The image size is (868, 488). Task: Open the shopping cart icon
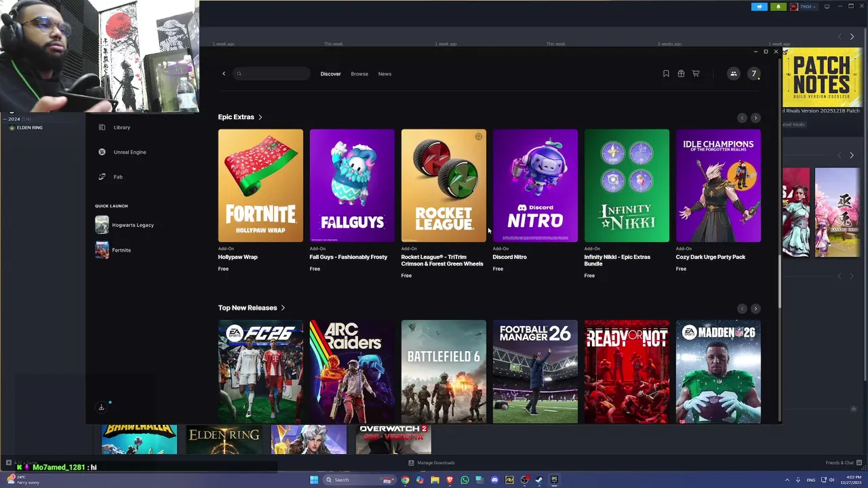coord(696,73)
